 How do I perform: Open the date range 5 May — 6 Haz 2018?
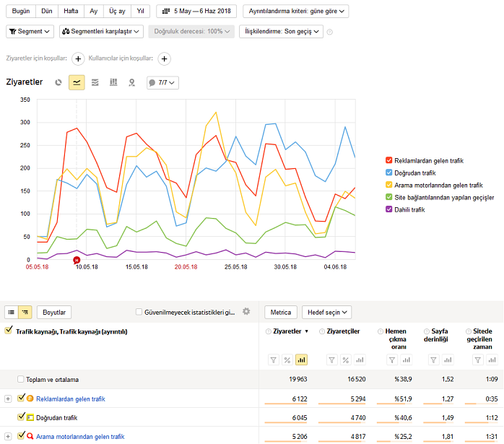coord(196,12)
